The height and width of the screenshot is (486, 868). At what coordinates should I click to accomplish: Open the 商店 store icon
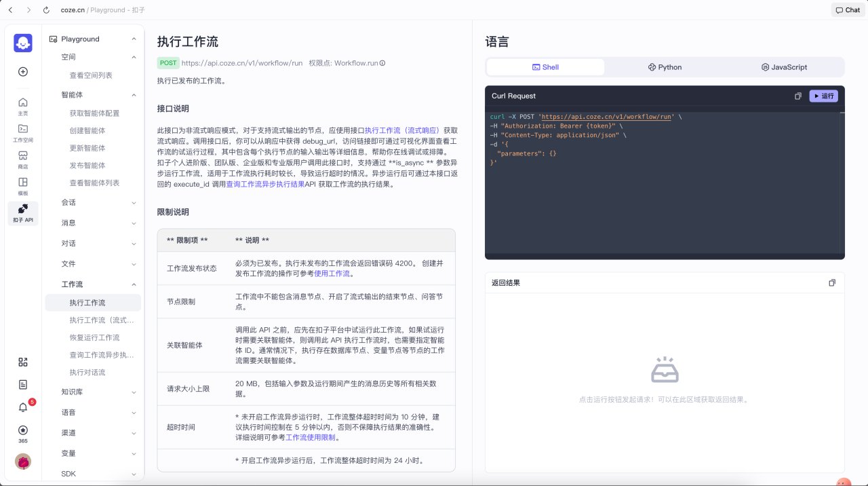click(23, 160)
